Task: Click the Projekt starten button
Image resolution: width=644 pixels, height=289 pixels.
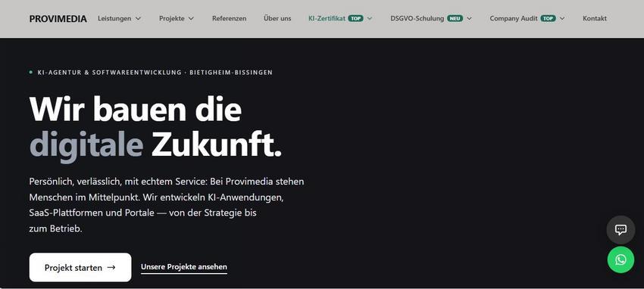Action: click(80, 267)
